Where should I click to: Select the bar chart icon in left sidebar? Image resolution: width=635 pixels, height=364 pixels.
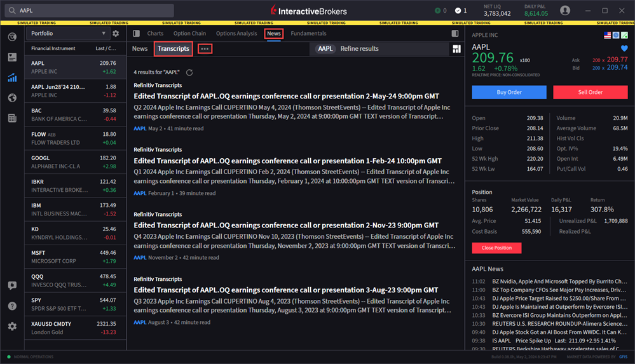coord(12,78)
